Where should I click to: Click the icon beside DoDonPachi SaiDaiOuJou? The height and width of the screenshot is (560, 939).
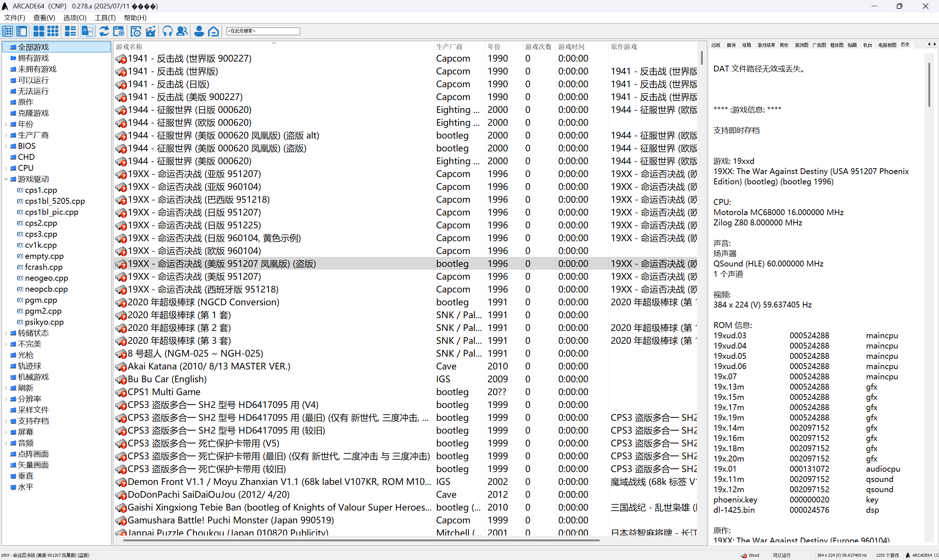tap(121, 495)
